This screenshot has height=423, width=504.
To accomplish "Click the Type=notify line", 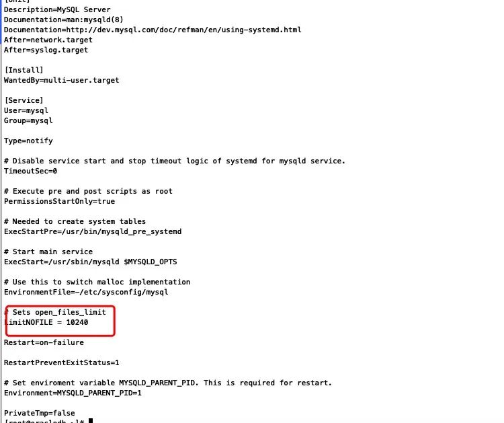I will 28,141.
